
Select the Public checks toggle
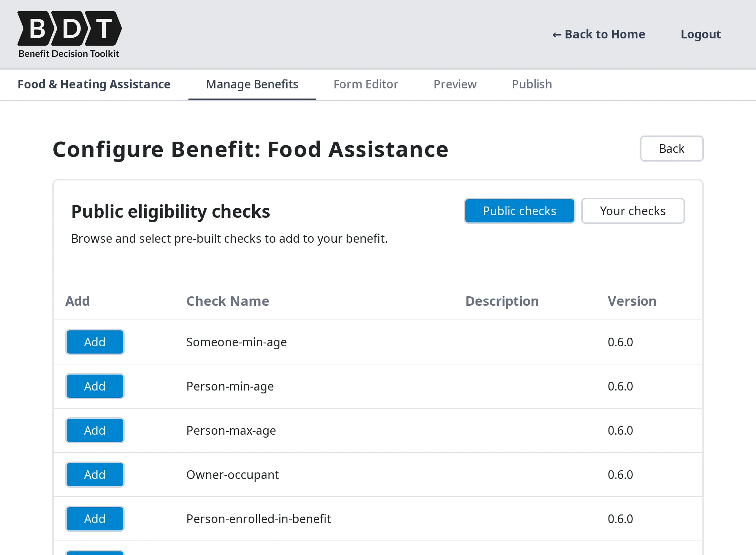(519, 211)
